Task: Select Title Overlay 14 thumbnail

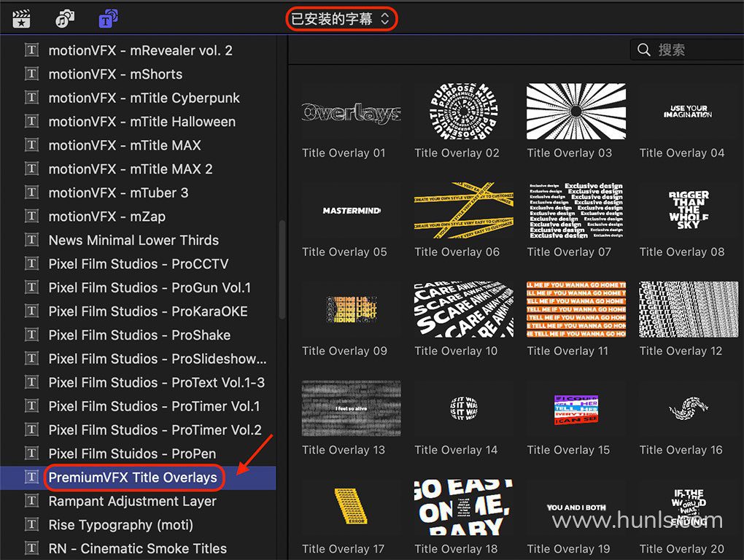Action: [x=464, y=408]
